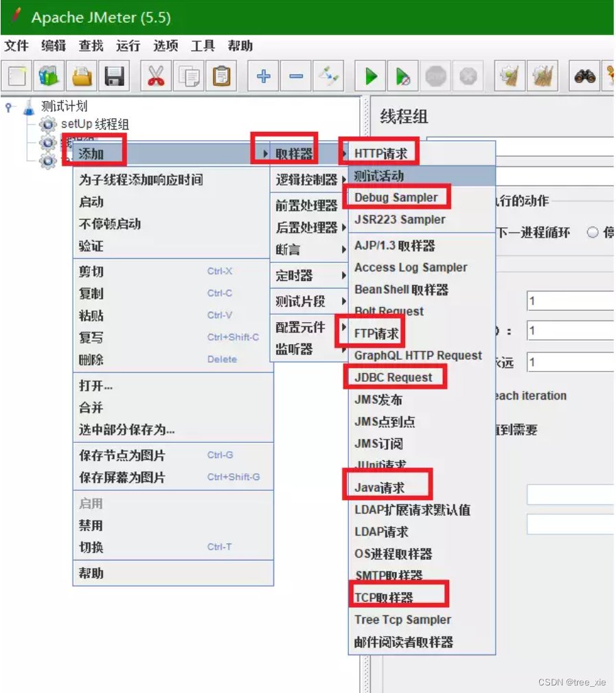Open Search with binoculars icon
Viewport: 616px width, 693px height.
point(584,76)
